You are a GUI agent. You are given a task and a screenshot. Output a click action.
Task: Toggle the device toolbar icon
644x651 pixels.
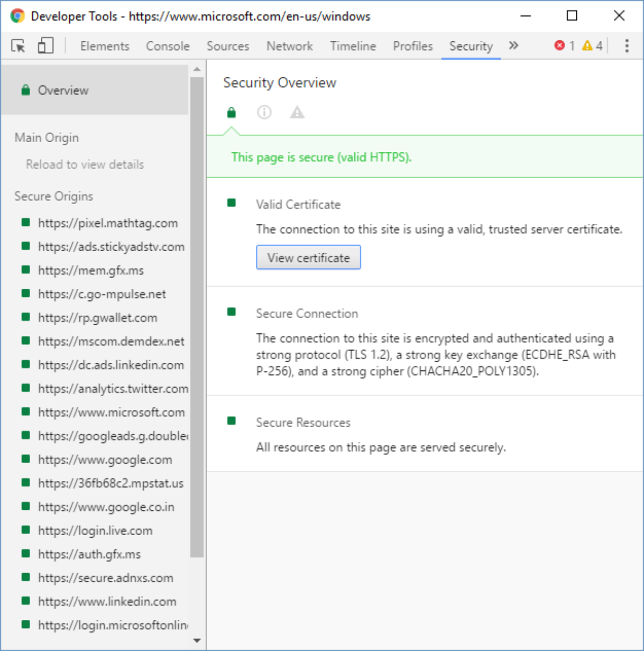pos(46,46)
